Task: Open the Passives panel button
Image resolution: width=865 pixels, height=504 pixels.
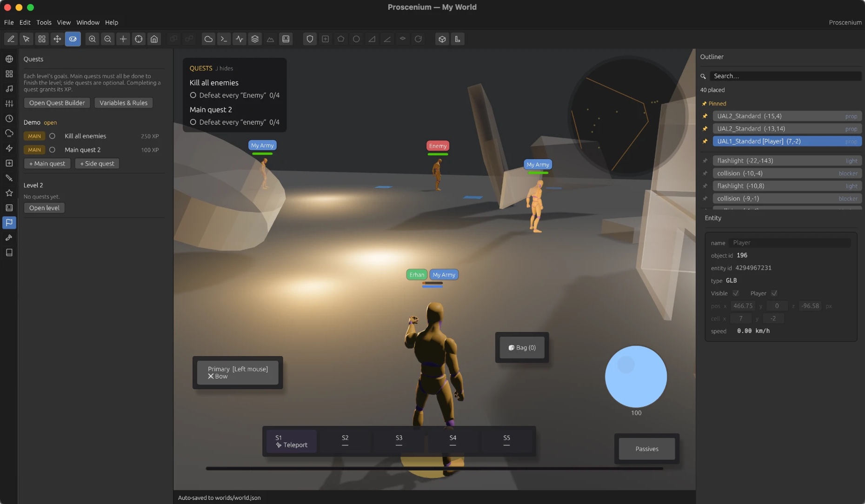Action: pos(647,449)
